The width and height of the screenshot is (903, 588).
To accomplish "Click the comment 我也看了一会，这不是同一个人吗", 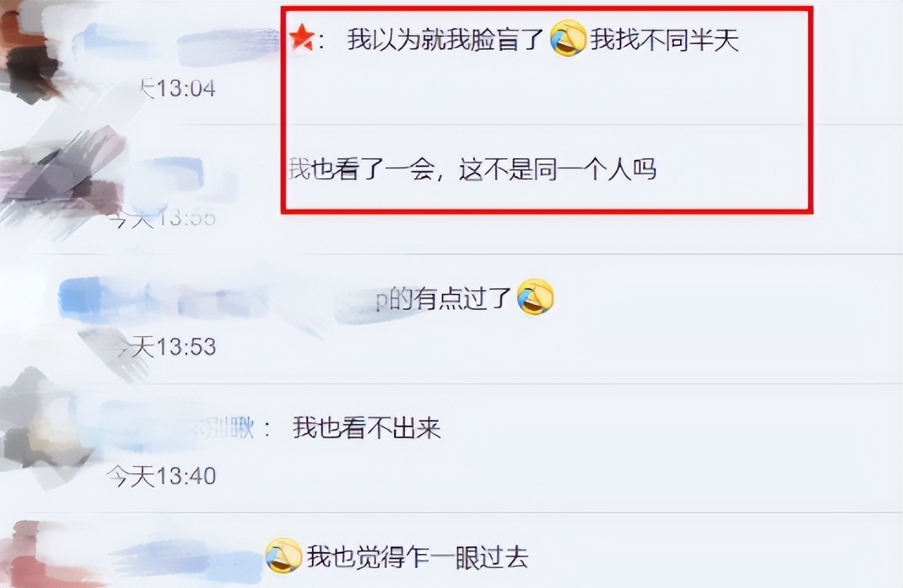I will [x=472, y=168].
